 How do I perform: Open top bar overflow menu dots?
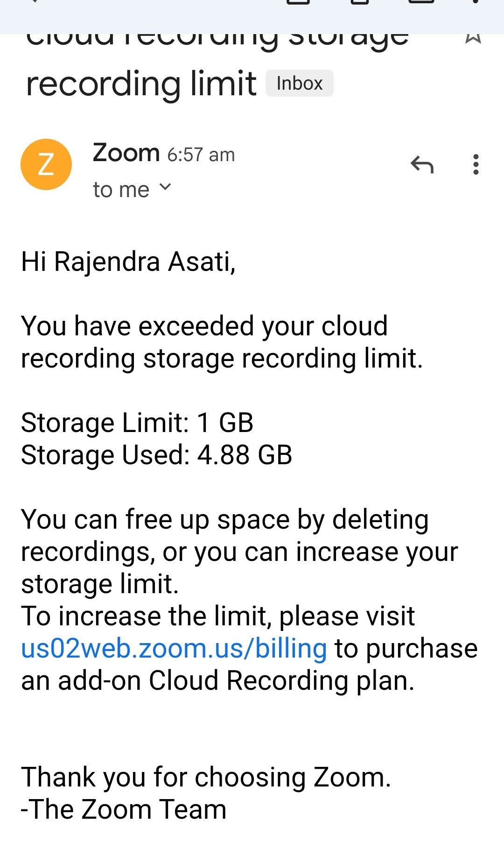pyautogui.click(x=476, y=2)
